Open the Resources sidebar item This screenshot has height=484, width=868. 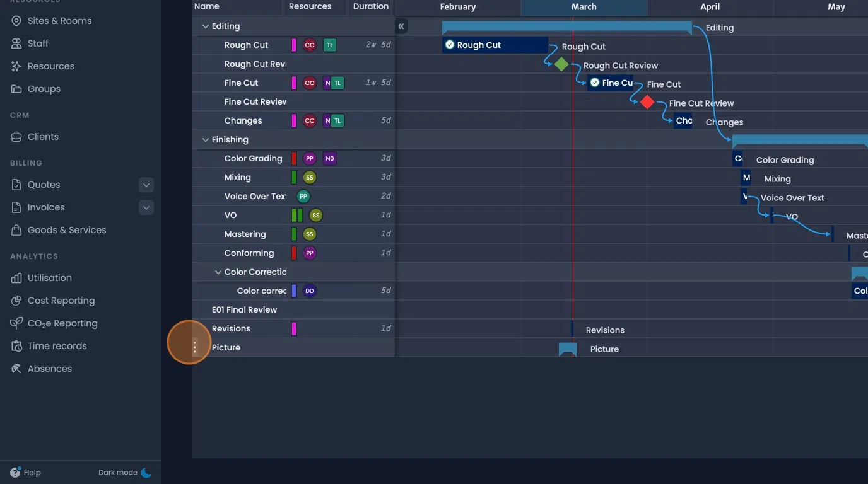[x=17, y=66]
